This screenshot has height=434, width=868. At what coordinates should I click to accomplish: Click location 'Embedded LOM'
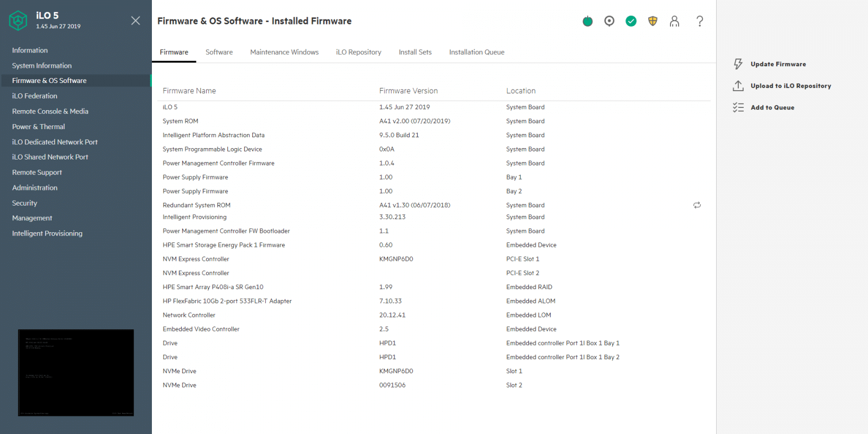(x=528, y=315)
